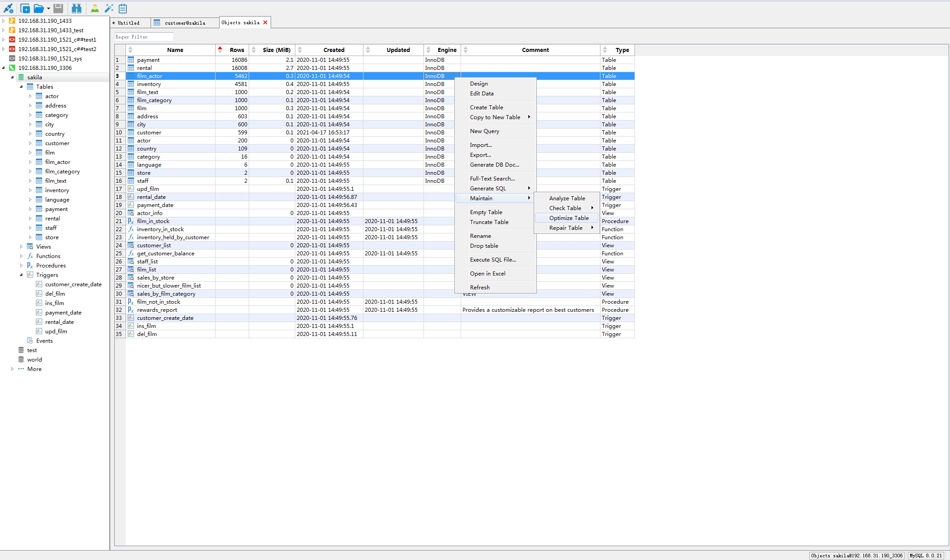The height and width of the screenshot is (560, 950).
Task: Click the open file folder icon
Action: click(39, 8)
